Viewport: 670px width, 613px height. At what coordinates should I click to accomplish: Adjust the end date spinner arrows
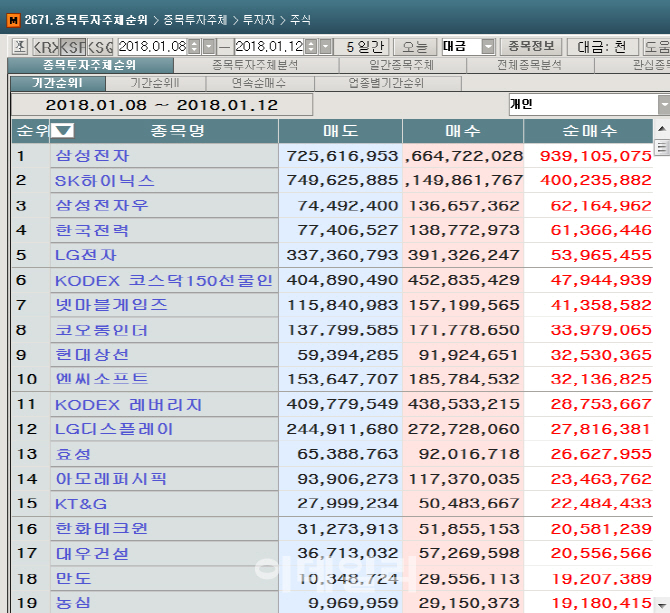(311, 47)
